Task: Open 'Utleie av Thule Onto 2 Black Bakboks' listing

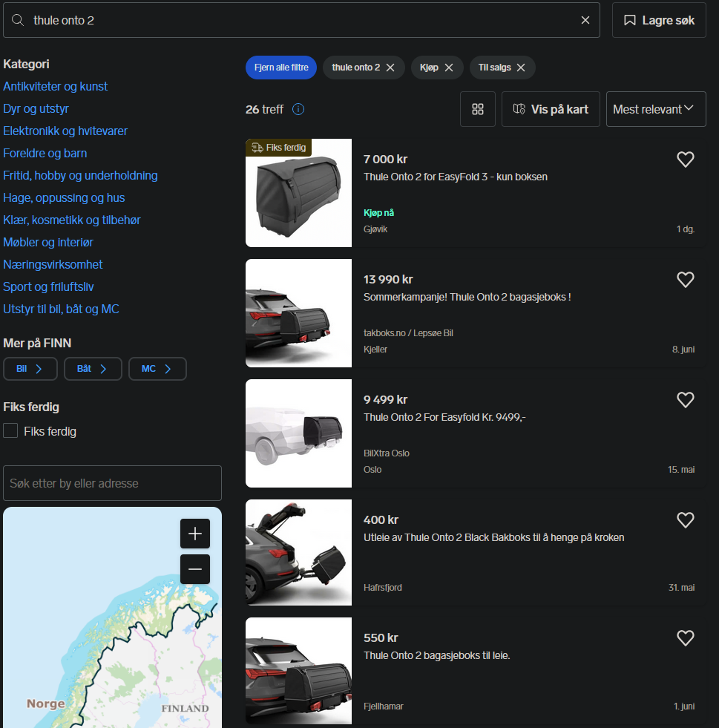Action: 494,537
